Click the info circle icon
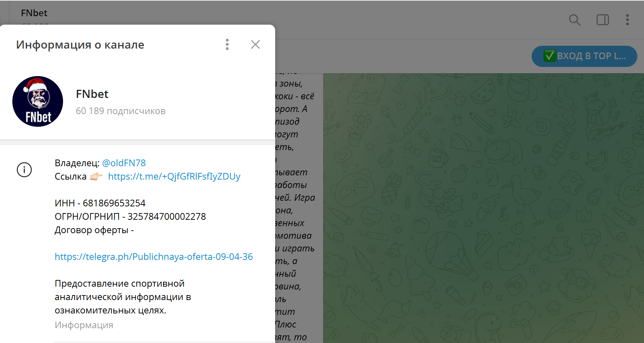Screen dimensions: 644x343 pos(24,170)
